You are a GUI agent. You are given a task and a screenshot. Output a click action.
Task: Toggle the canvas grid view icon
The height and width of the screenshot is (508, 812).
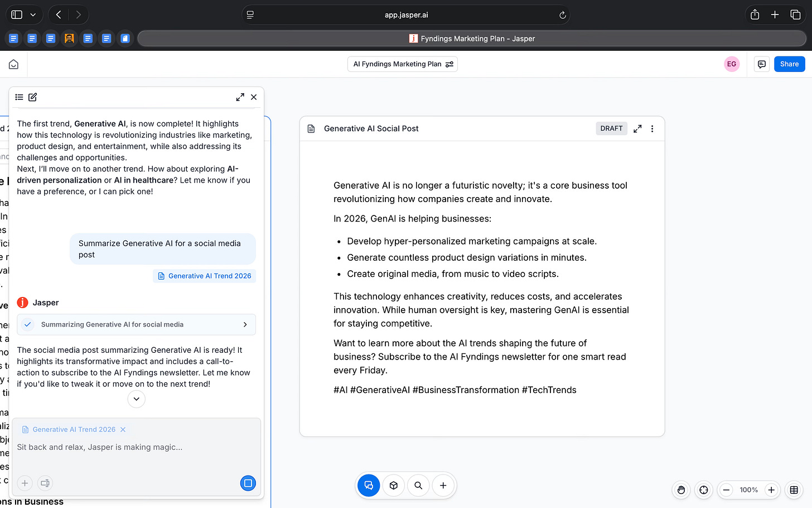(794, 490)
